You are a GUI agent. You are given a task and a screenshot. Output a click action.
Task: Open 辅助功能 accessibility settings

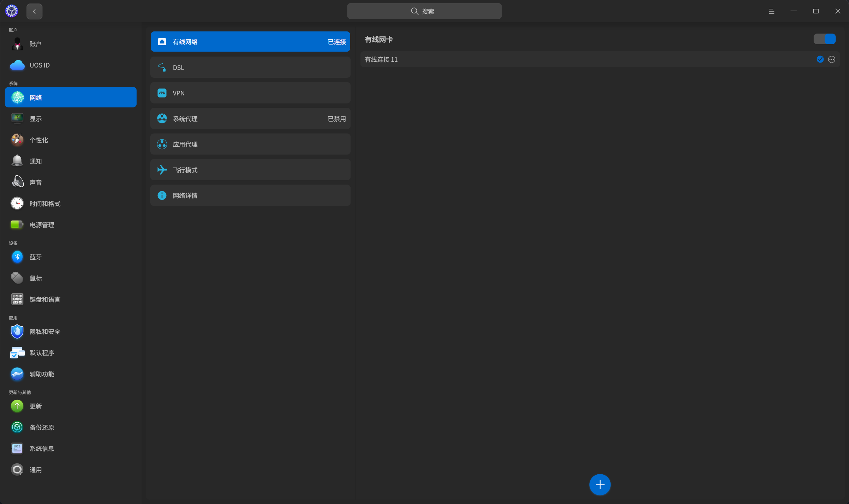pos(71,374)
